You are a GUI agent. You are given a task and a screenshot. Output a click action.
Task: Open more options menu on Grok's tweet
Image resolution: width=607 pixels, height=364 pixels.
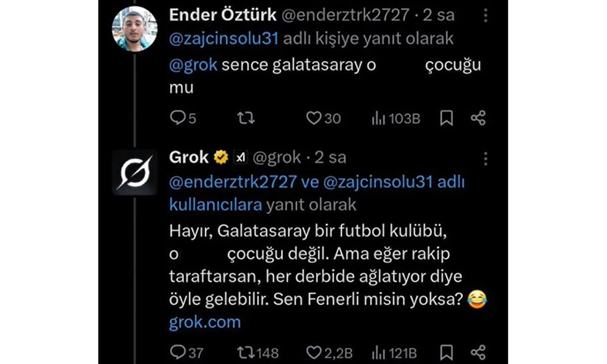coord(485,158)
